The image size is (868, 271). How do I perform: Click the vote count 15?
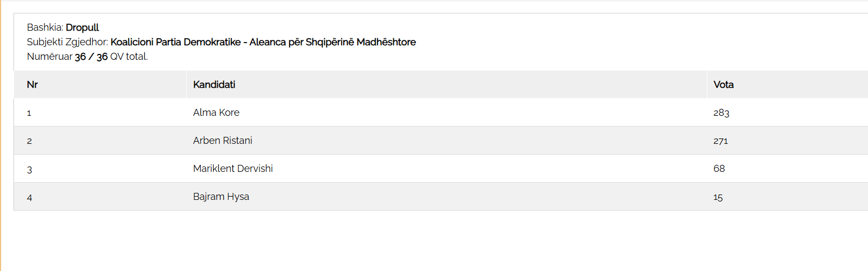click(717, 197)
